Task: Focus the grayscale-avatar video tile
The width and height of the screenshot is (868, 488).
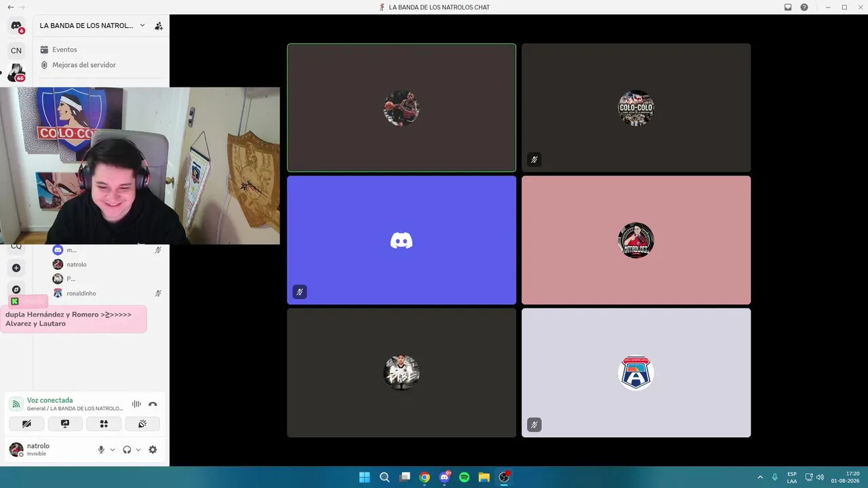Action: click(401, 373)
